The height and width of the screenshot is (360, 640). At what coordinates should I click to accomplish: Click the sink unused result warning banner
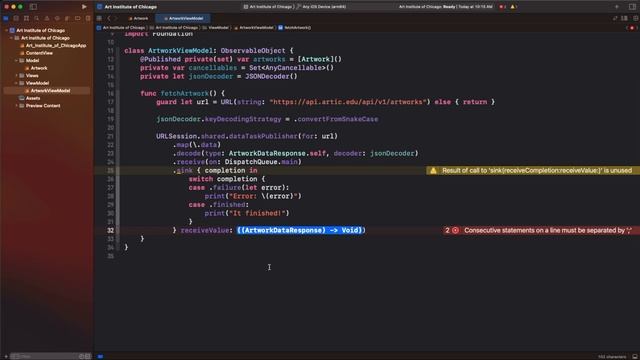tap(533, 171)
